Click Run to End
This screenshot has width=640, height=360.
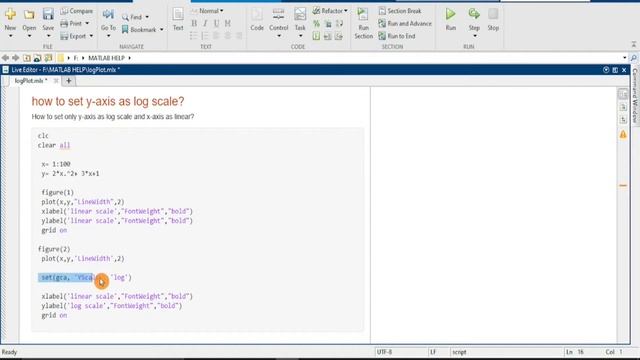pyautogui.click(x=397, y=36)
